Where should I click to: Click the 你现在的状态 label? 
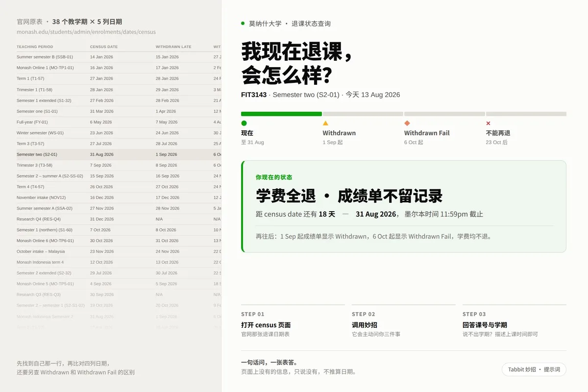(x=274, y=177)
